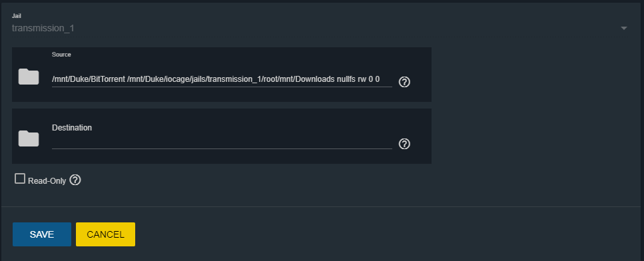
Task: Click the Destination field underline
Action: pyautogui.click(x=222, y=148)
